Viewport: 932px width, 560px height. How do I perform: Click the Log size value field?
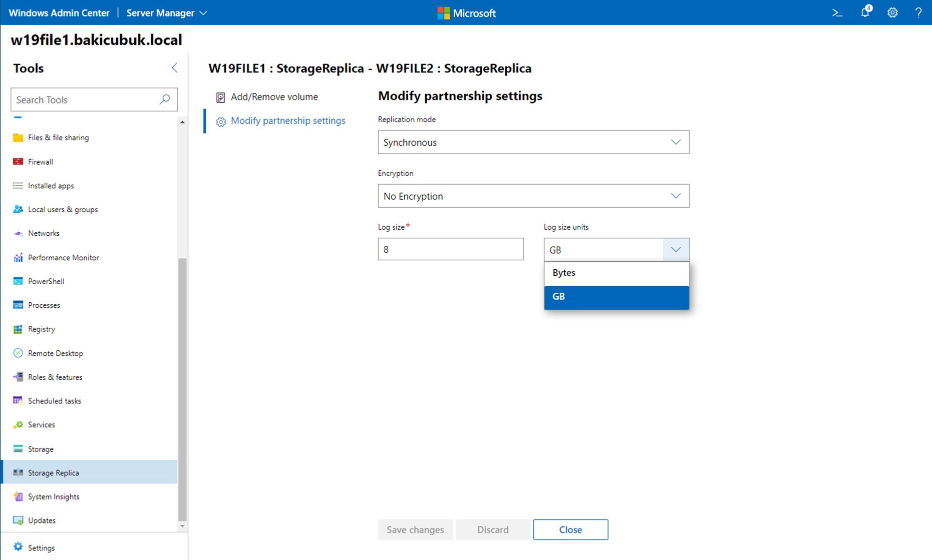[451, 249]
